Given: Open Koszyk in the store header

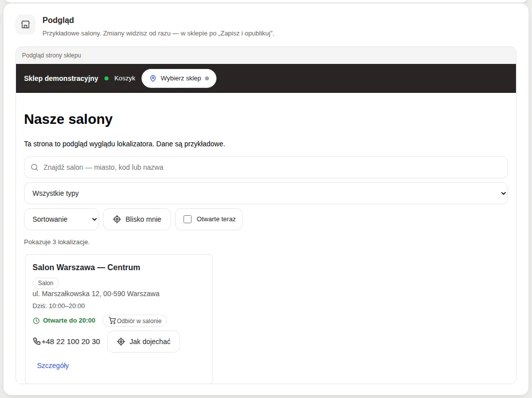Looking at the screenshot, I should 124,78.
